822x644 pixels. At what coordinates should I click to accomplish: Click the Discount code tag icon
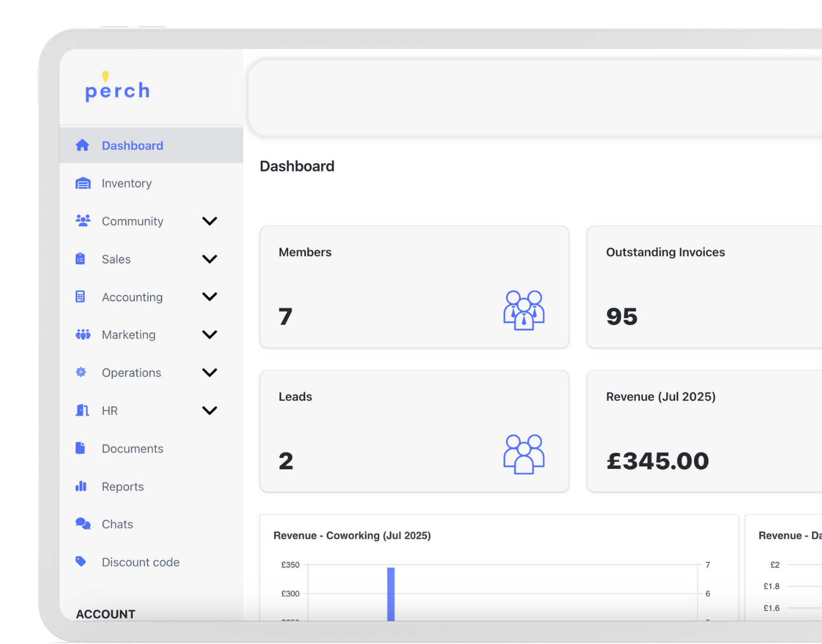point(81,561)
